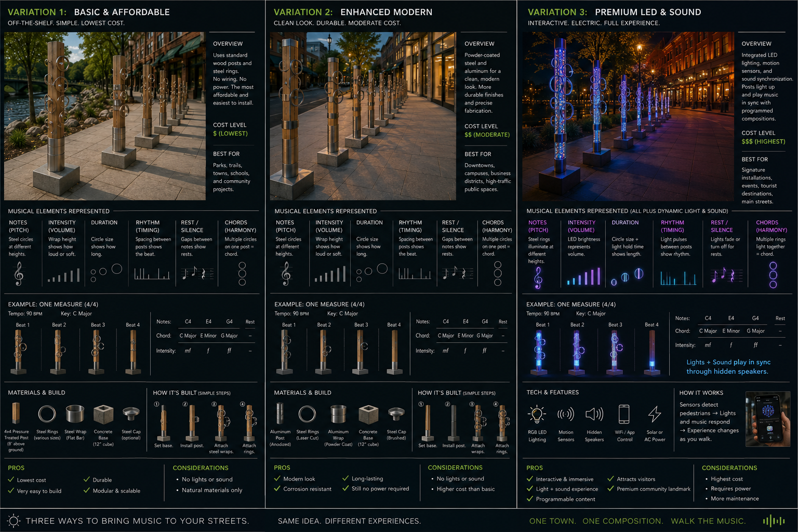Click the Steel Cap (optional) icon
Screen dimensions: 798x532
coord(131,414)
